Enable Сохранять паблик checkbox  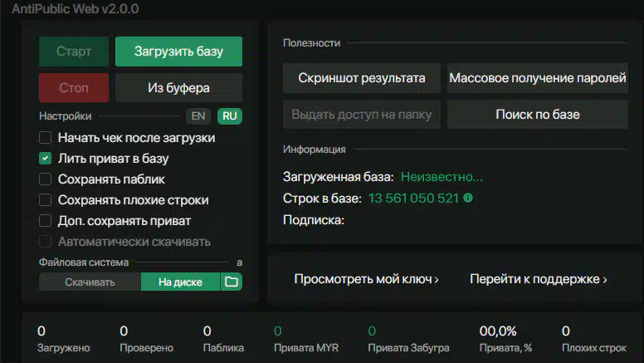45,179
